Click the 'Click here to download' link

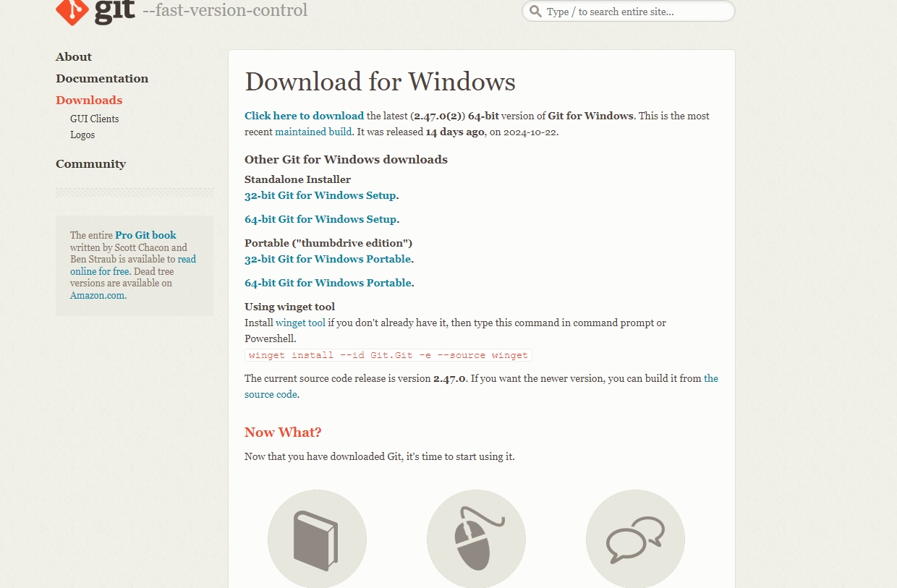coord(304,116)
